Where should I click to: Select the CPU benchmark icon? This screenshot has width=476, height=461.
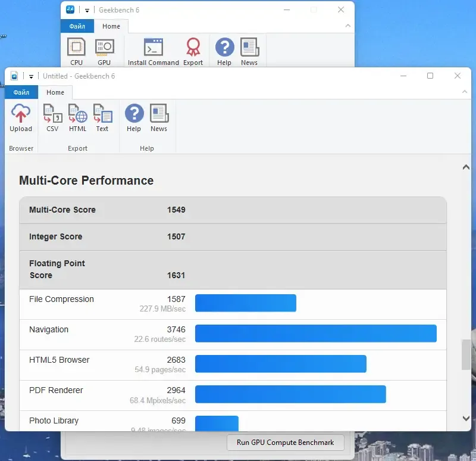pos(76,47)
